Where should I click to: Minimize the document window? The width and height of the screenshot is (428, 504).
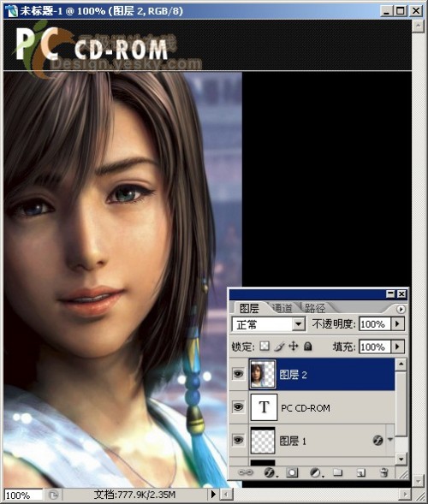[387, 11]
